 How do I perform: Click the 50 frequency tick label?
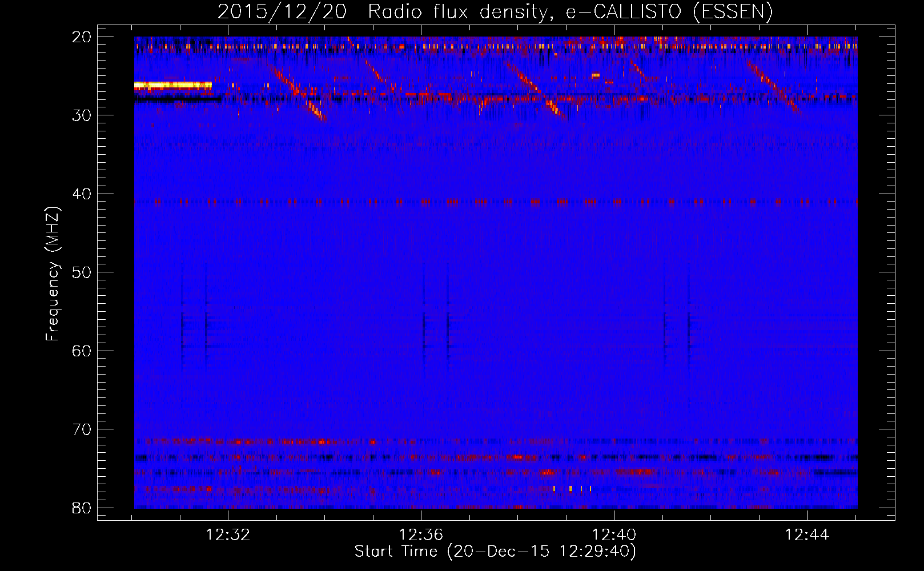point(82,272)
